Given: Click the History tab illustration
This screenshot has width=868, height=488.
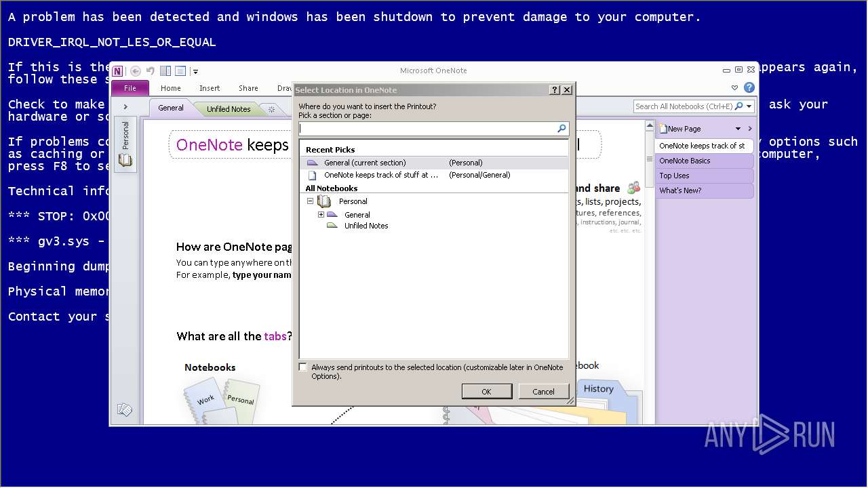Looking at the screenshot, I should click(598, 388).
